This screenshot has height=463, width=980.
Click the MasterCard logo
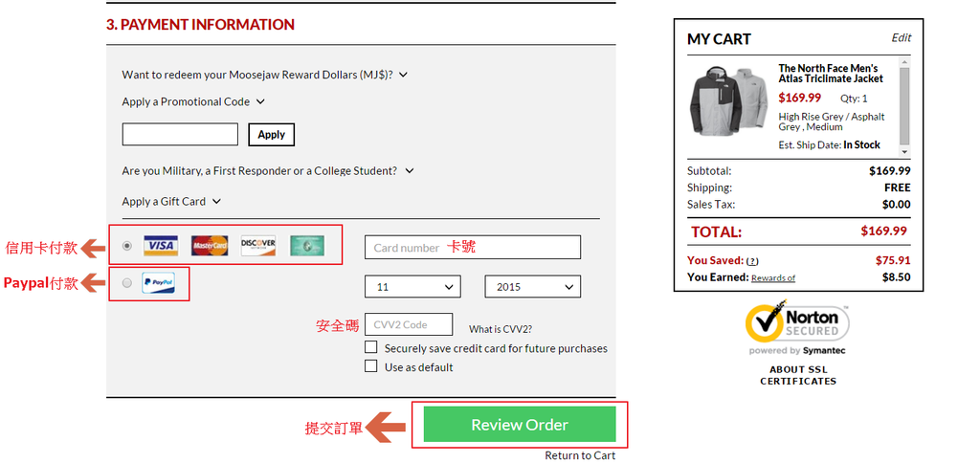coord(210,246)
